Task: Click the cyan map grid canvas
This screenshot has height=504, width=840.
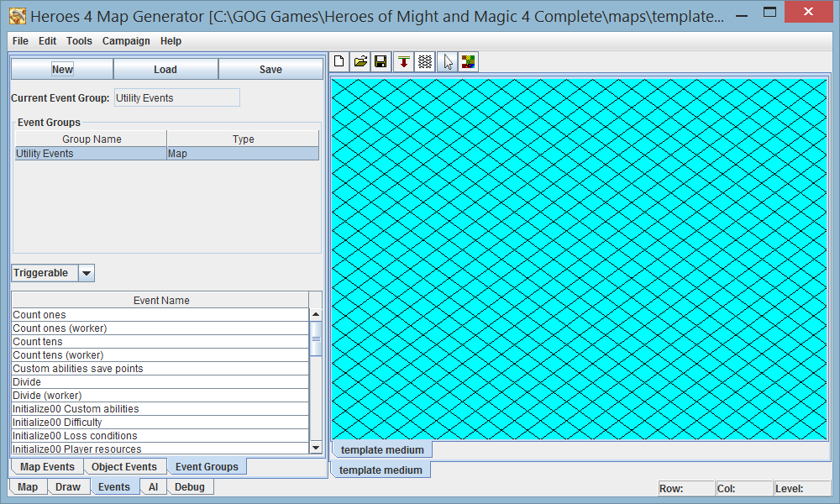Action: pyautogui.click(x=580, y=260)
